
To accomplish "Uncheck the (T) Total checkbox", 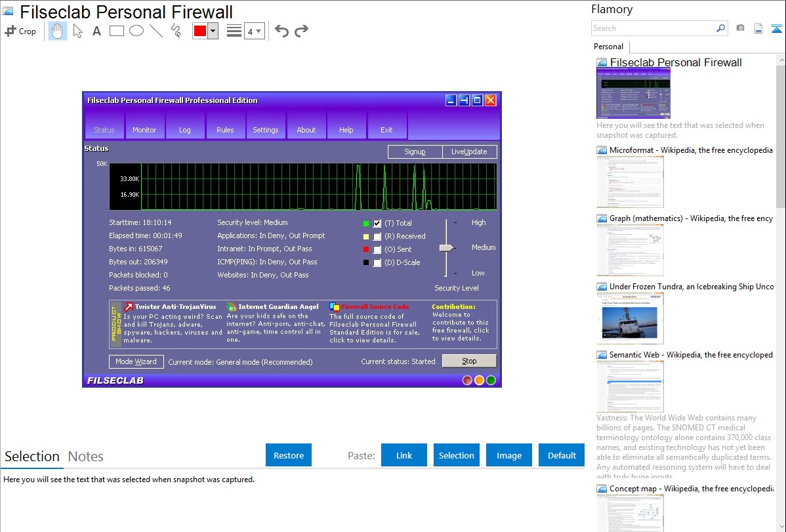I will point(377,223).
